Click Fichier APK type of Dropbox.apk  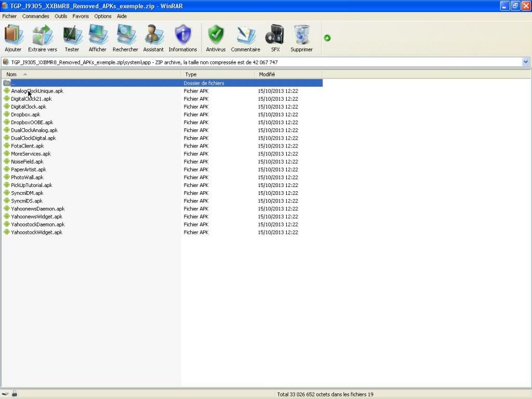196,114
